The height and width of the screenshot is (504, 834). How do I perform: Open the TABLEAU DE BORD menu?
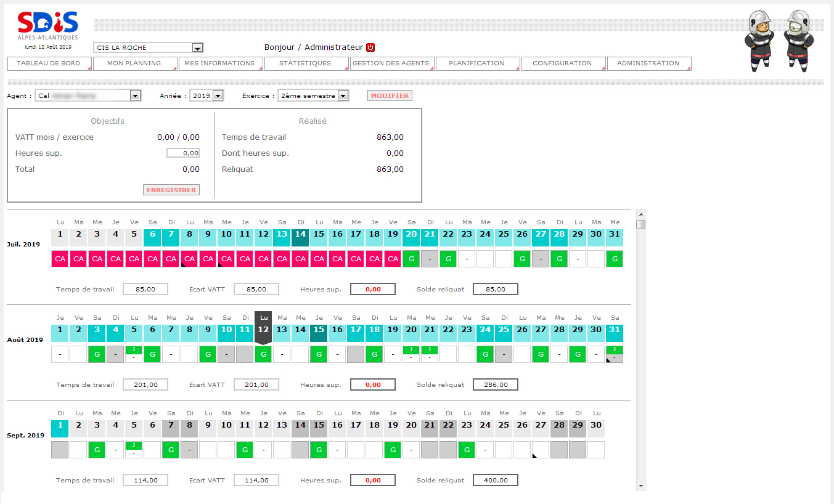point(49,63)
